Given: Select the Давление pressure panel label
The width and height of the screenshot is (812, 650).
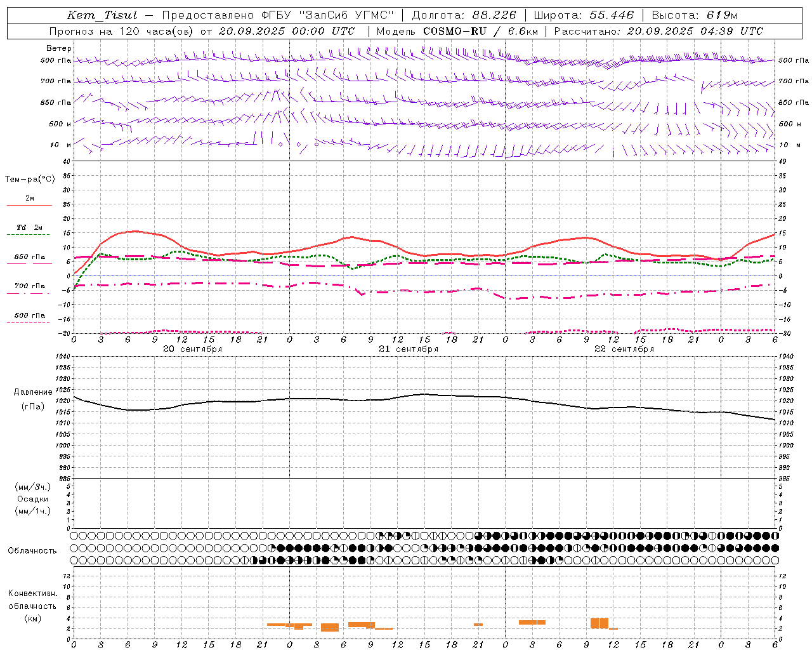Looking at the screenshot, I should click(33, 392).
